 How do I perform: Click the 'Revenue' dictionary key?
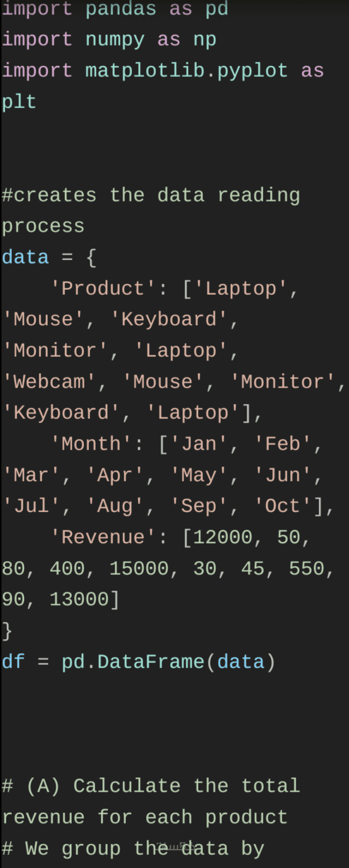pyautogui.click(x=103, y=537)
